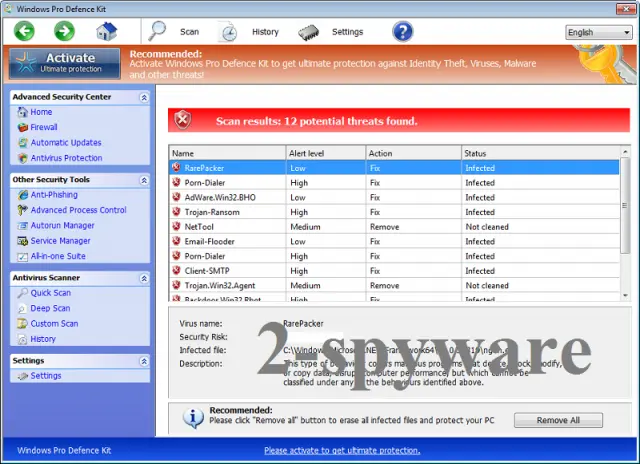Click the Automatic Updates icon
Image resolution: width=640 pixels, height=464 pixels.
point(22,142)
